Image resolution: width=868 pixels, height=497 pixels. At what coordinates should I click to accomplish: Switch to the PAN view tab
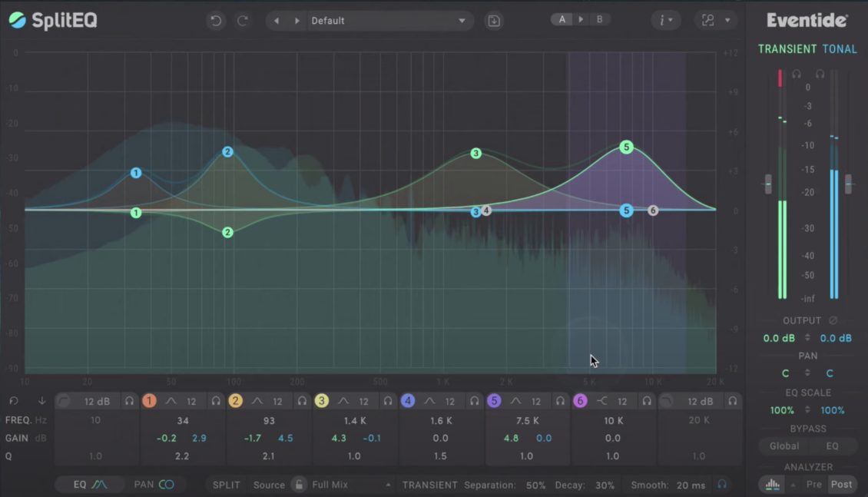click(154, 484)
